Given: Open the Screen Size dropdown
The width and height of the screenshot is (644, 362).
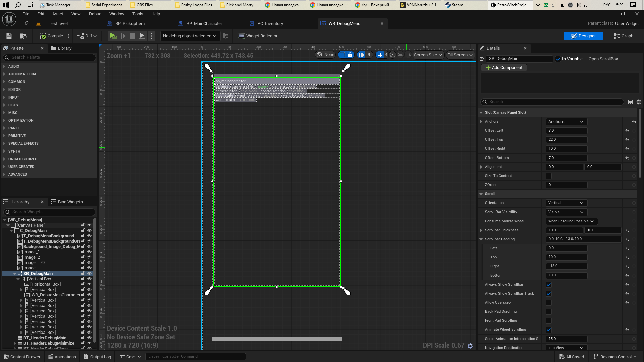Looking at the screenshot, I should pyautogui.click(x=428, y=55).
